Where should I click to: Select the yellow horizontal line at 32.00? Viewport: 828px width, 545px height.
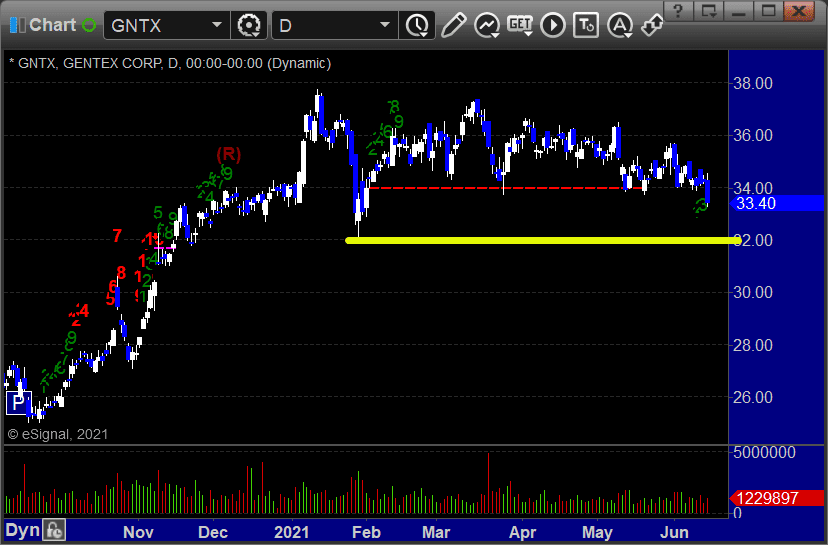click(x=543, y=240)
